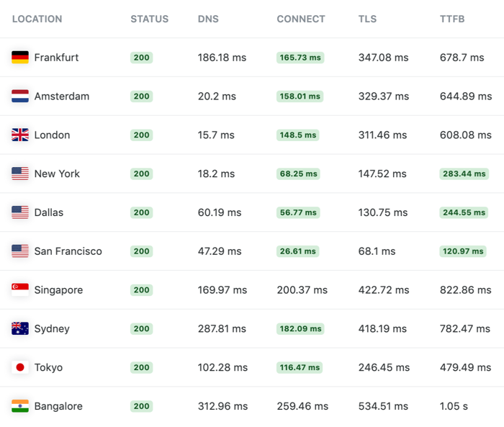Click the US flag icon beside New York

click(20, 174)
